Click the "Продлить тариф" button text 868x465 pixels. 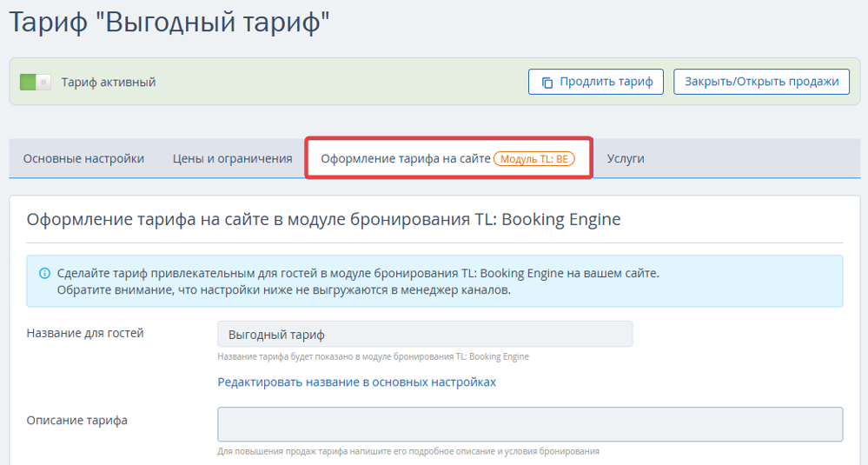[x=606, y=82]
